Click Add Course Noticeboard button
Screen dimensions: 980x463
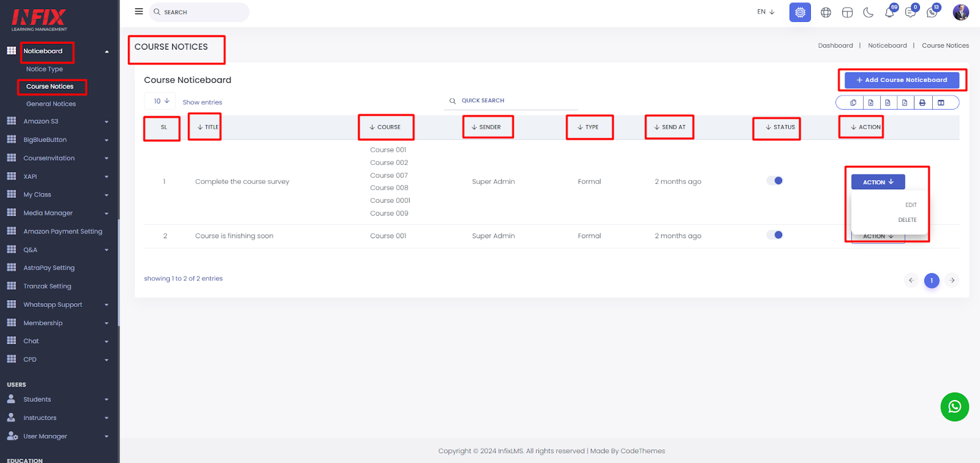902,80
